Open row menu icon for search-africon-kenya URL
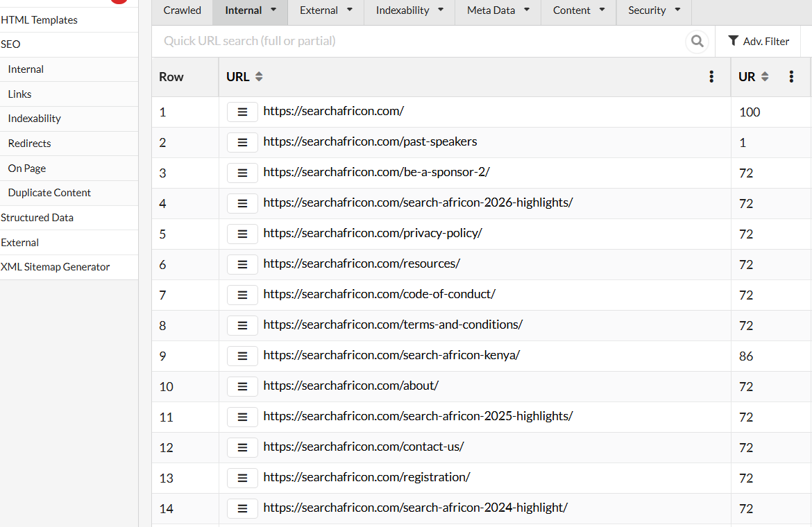Viewport: 812px width, 527px height. [242, 356]
